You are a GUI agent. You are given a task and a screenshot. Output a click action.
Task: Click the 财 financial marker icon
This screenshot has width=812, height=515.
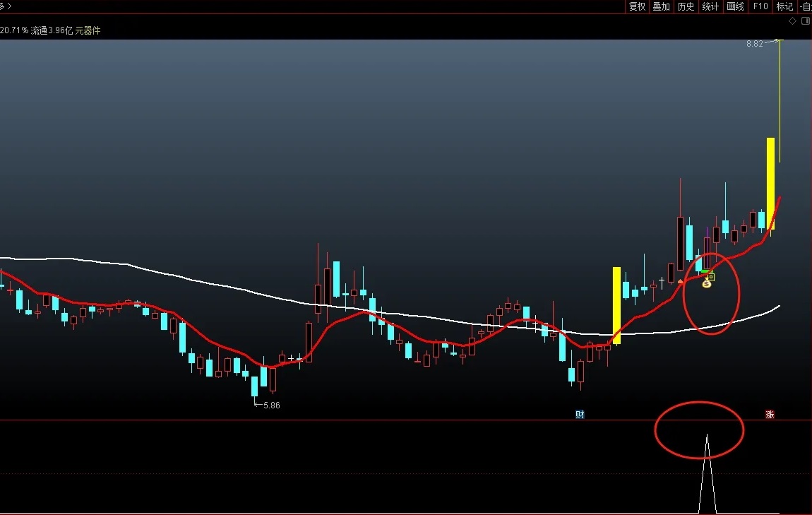tap(580, 415)
